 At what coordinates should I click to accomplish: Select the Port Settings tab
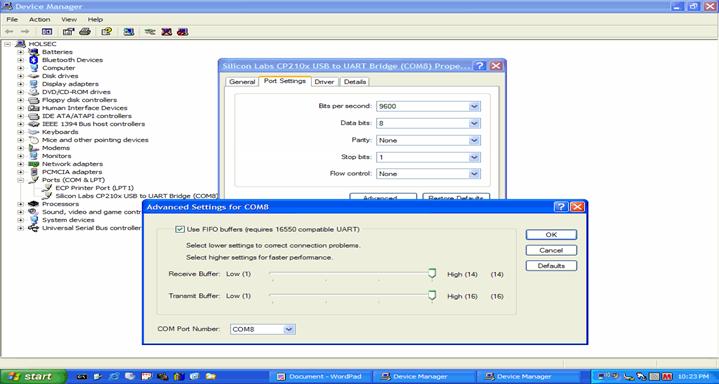pyautogui.click(x=285, y=81)
